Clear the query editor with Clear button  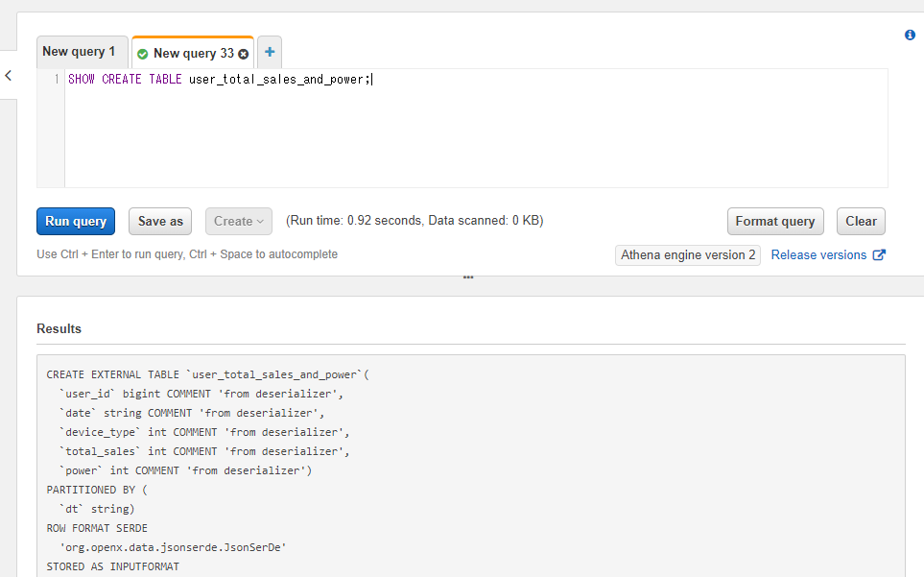(861, 221)
